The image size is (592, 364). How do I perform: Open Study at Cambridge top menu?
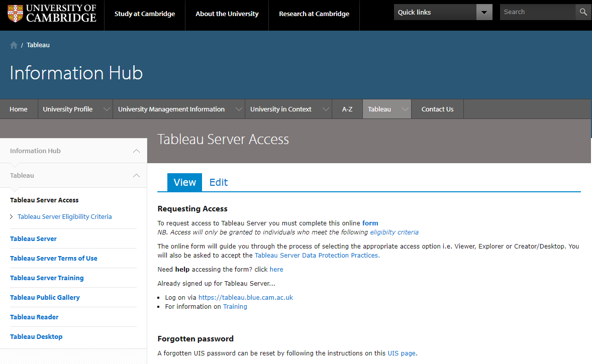(145, 14)
